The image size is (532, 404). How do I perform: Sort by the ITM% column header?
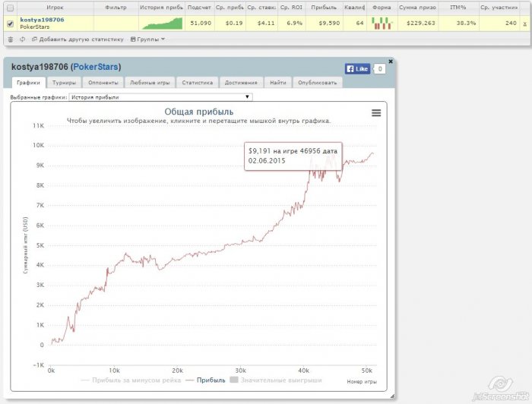pyautogui.click(x=458, y=8)
